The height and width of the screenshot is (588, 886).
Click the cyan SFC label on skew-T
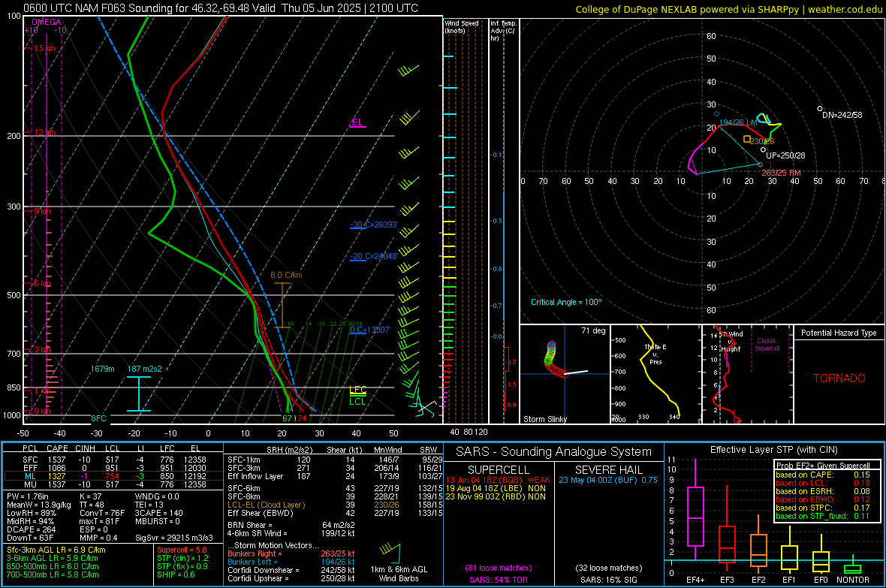click(x=98, y=418)
